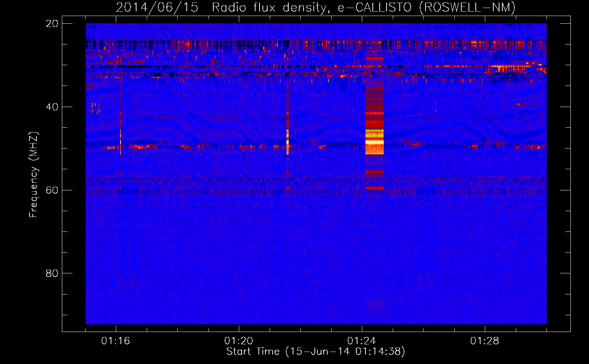Click the 'Start Time (15-Jun-14 01:14:38)' label
Screen dimensions: 589x364
[x=316, y=352]
